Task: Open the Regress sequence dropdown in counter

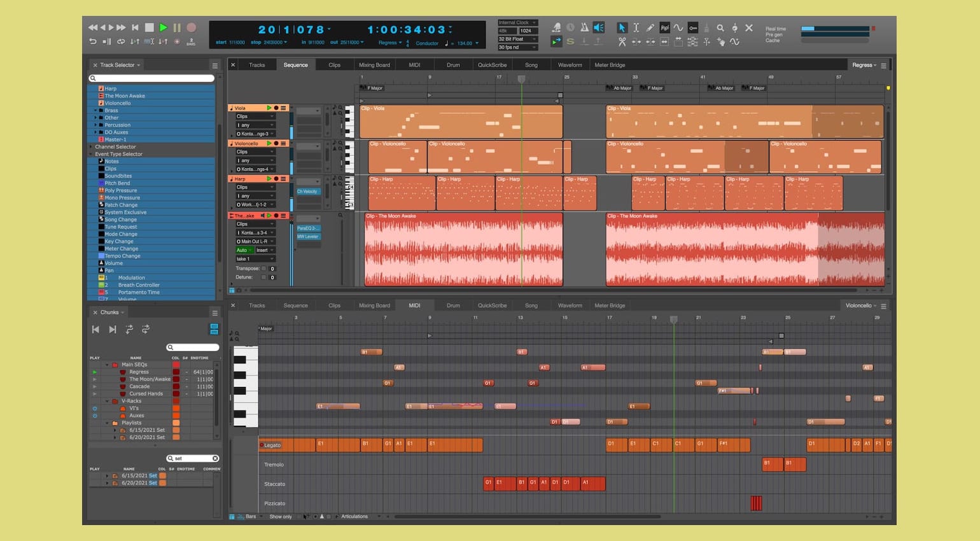Action: pyautogui.click(x=389, y=43)
